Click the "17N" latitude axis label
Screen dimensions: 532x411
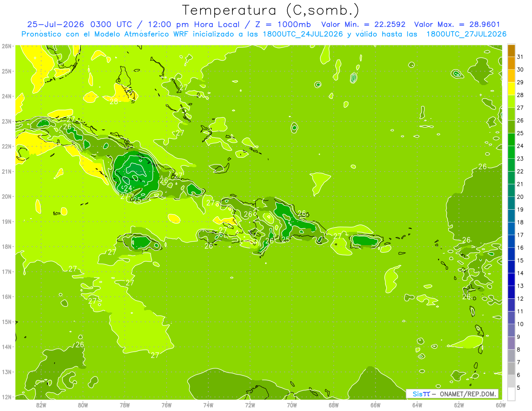pos(6,271)
